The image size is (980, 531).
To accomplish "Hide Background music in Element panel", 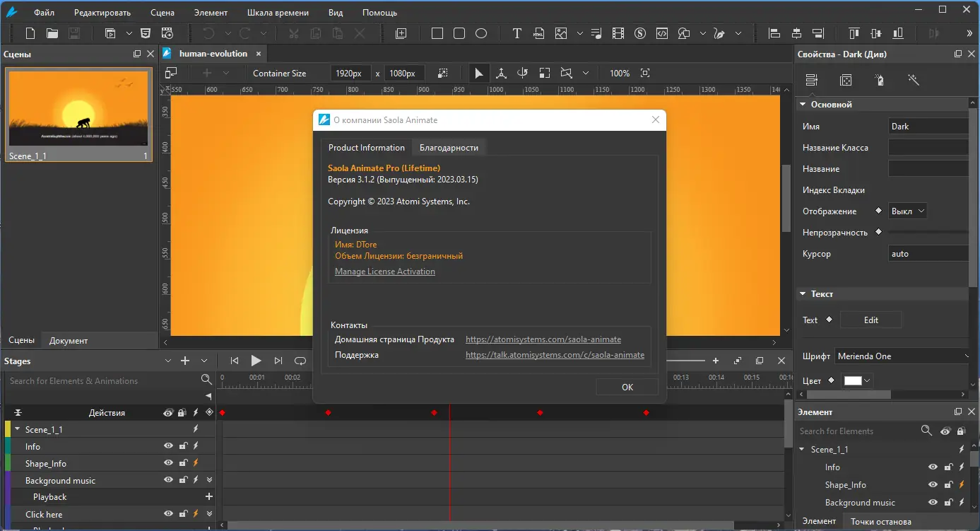I will (933, 503).
